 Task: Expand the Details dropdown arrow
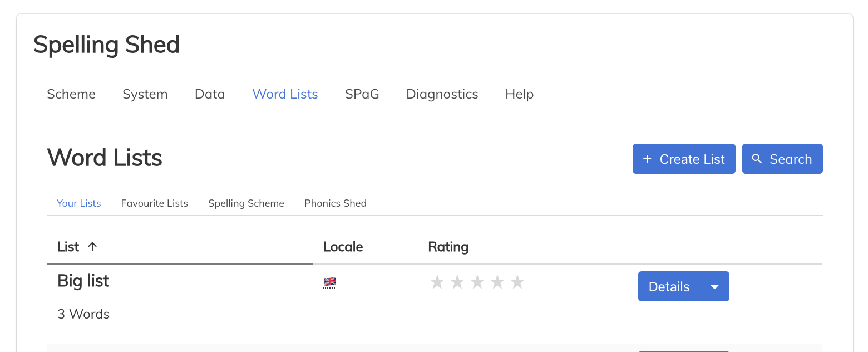[x=715, y=287]
